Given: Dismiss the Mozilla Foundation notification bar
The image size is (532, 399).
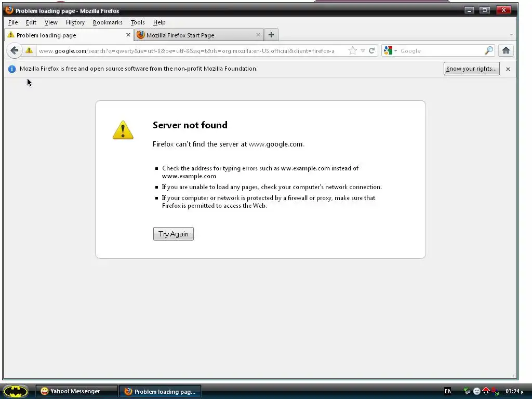Looking at the screenshot, I should coord(508,69).
